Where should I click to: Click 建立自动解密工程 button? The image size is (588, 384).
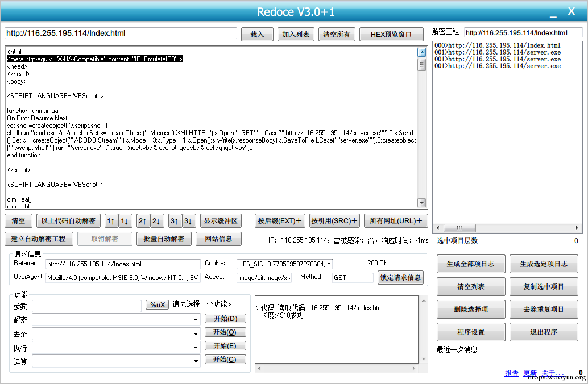click(39, 239)
